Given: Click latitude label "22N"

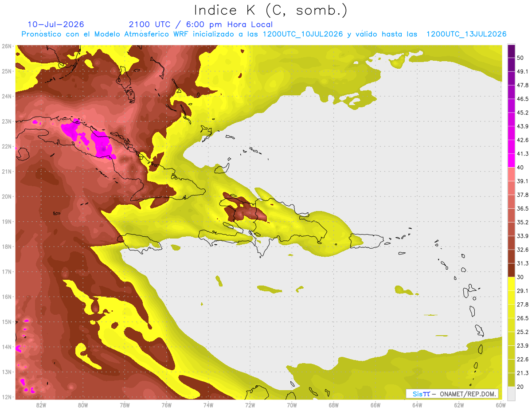Looking at the screenshot, I should click(7, 146).
